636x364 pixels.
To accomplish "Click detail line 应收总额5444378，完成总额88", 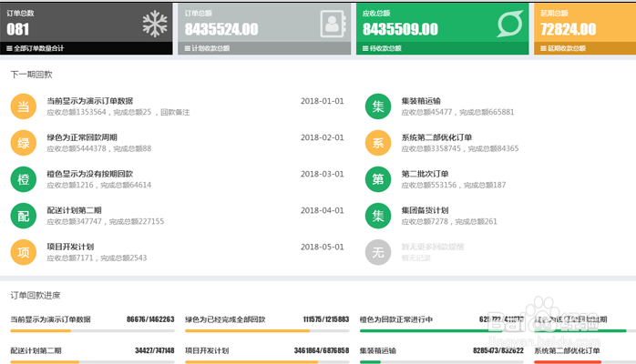I will [99, 148].
